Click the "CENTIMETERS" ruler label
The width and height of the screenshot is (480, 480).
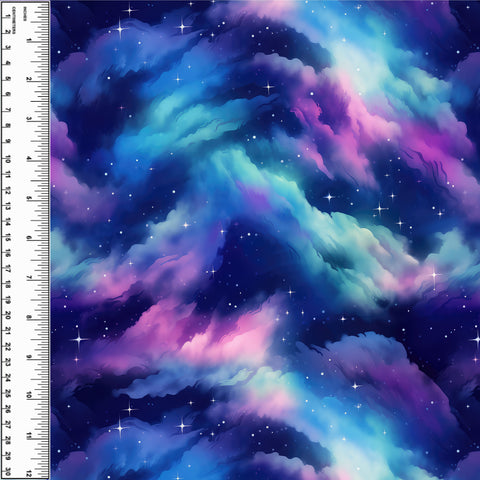click(14, 20)
